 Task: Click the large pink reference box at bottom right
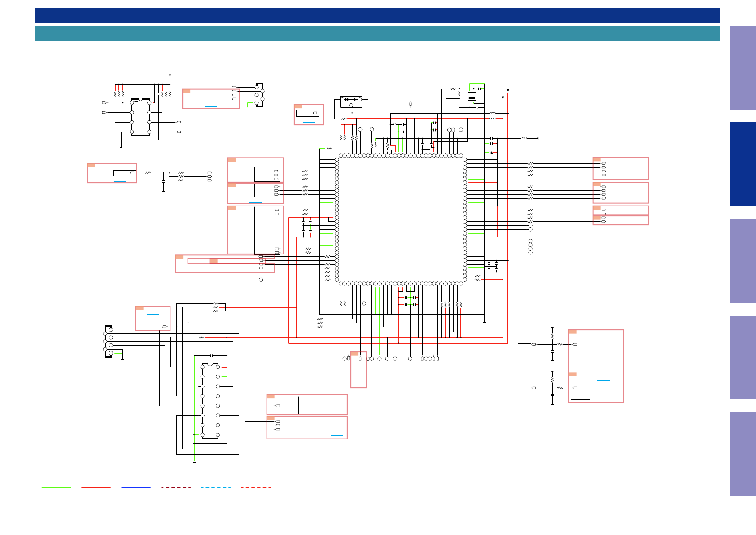pos(596,366)
